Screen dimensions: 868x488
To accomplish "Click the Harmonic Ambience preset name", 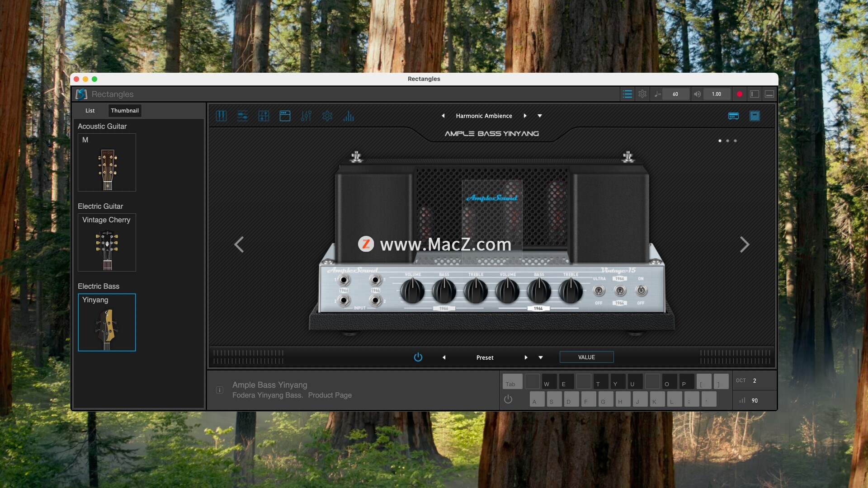I will pos(484,116).
